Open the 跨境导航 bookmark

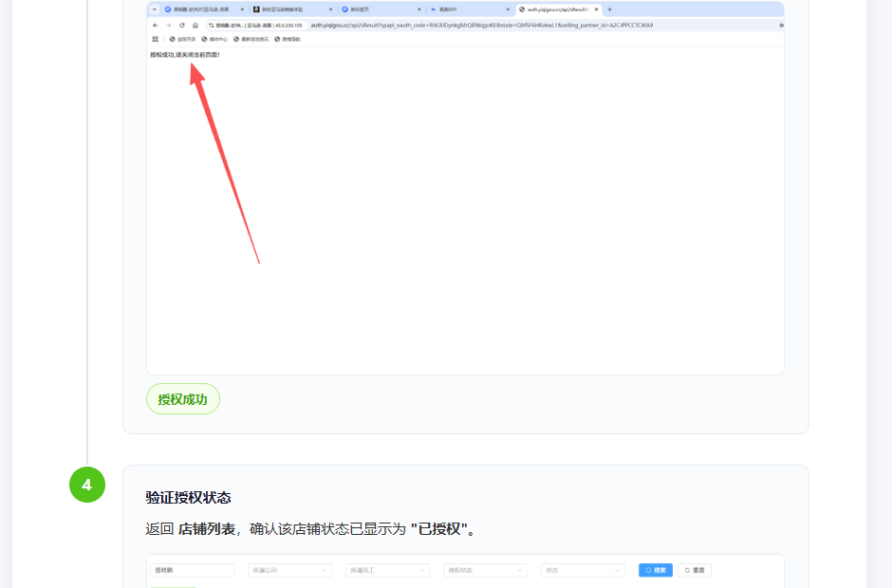click(288, 39)
